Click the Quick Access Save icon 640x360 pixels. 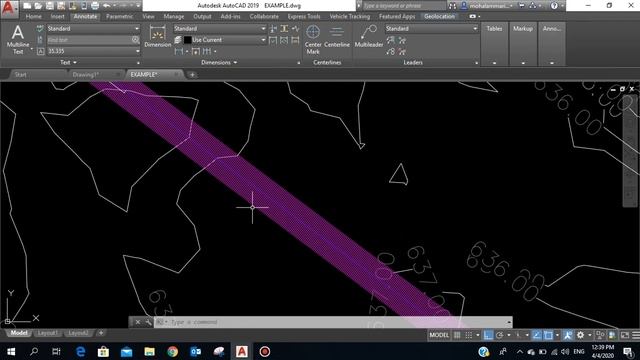point(49,6)
